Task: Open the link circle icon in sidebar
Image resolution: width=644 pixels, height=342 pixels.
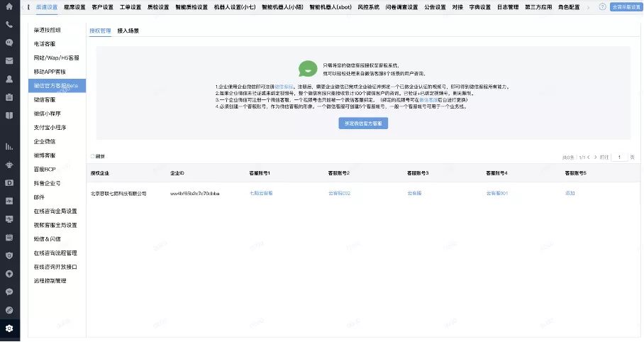Action: [9, 310]
